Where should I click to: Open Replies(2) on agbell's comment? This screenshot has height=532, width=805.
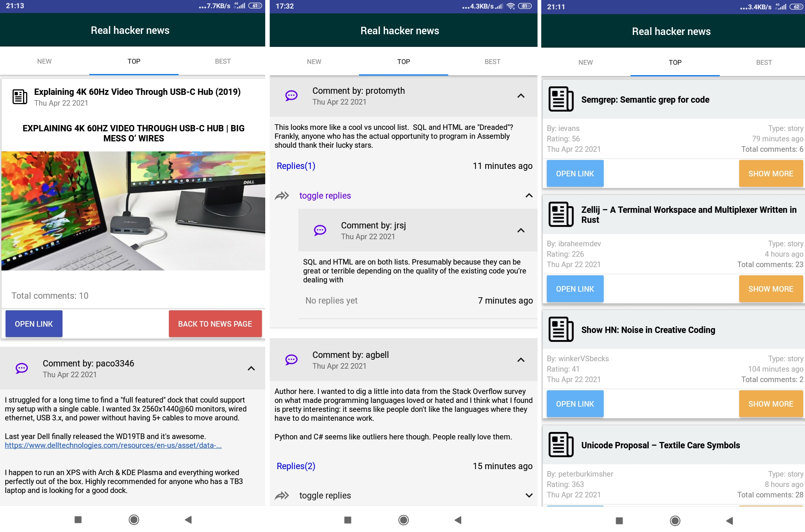[x=296, y=466]
